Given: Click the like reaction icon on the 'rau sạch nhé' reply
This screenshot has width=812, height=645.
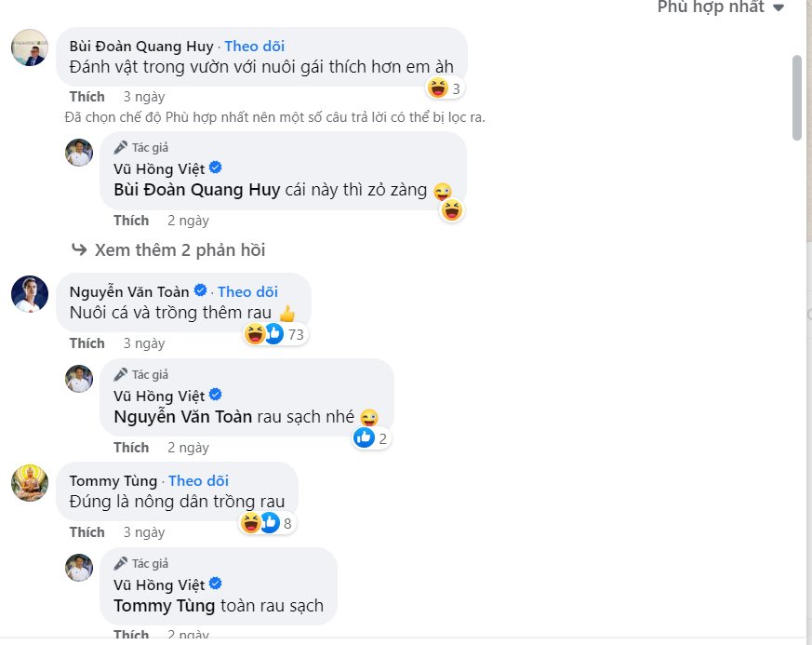Looking at the screenshot, I should [365, 437].
